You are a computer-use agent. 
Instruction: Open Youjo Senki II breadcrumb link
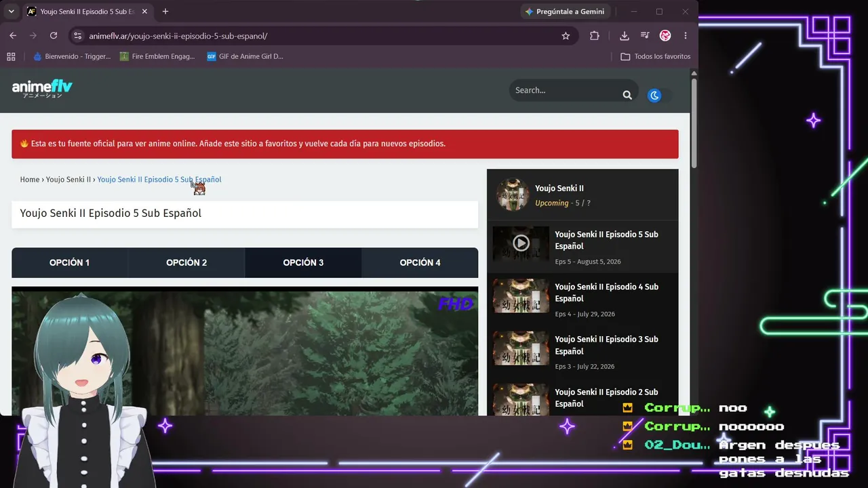[x=68, y=180]
